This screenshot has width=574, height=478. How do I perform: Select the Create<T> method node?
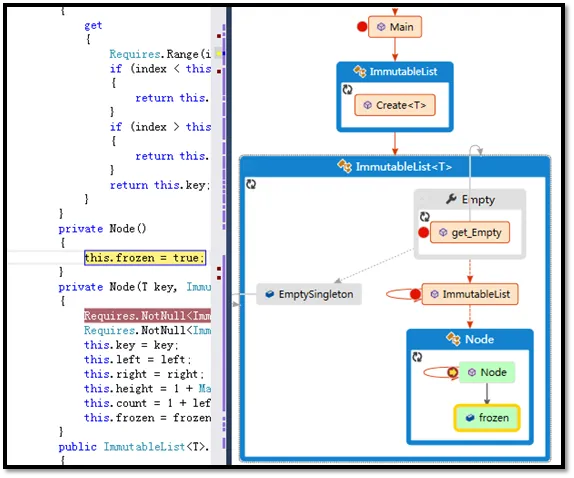point(395,105)
